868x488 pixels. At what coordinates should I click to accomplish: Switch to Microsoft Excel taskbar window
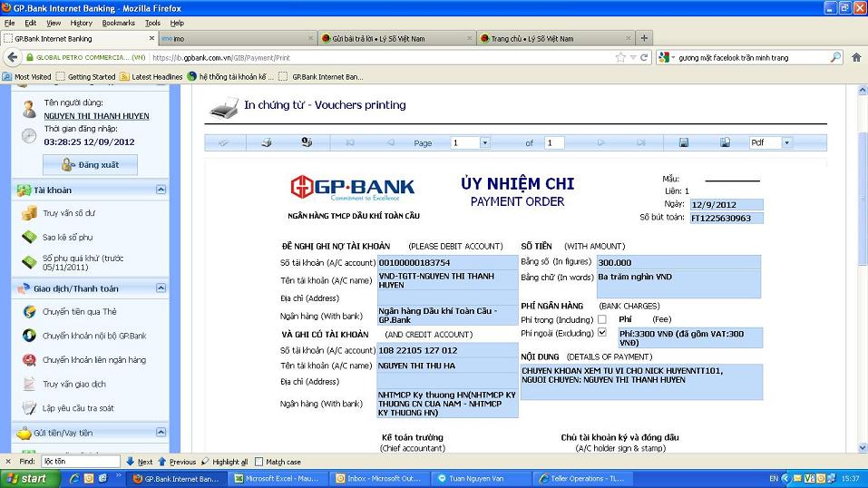(x=278, y=479)
